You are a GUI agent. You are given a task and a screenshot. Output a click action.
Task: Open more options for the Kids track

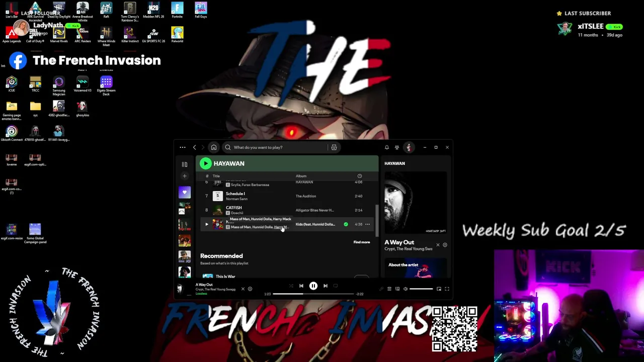coord(367,224)
